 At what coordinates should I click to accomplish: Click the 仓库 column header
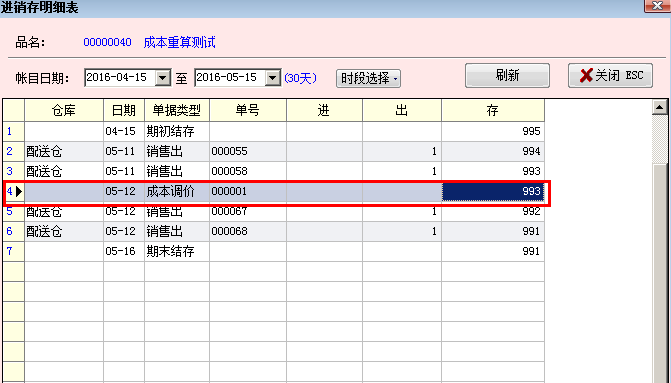[64, 110]
